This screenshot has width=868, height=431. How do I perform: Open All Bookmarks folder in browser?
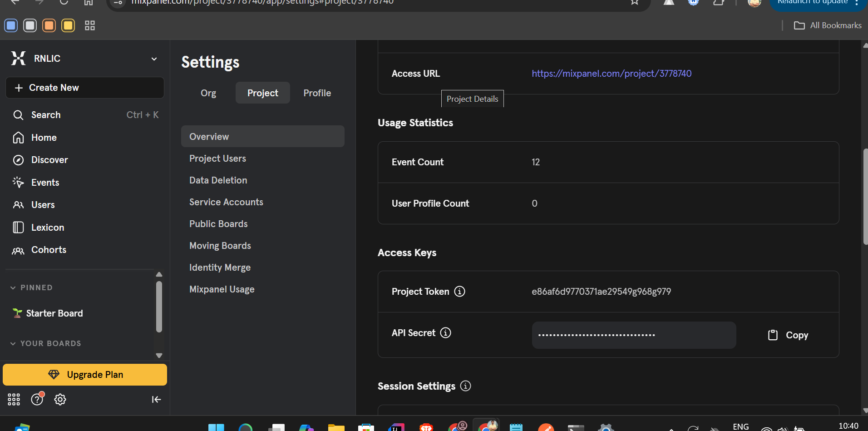pos(828,25)
